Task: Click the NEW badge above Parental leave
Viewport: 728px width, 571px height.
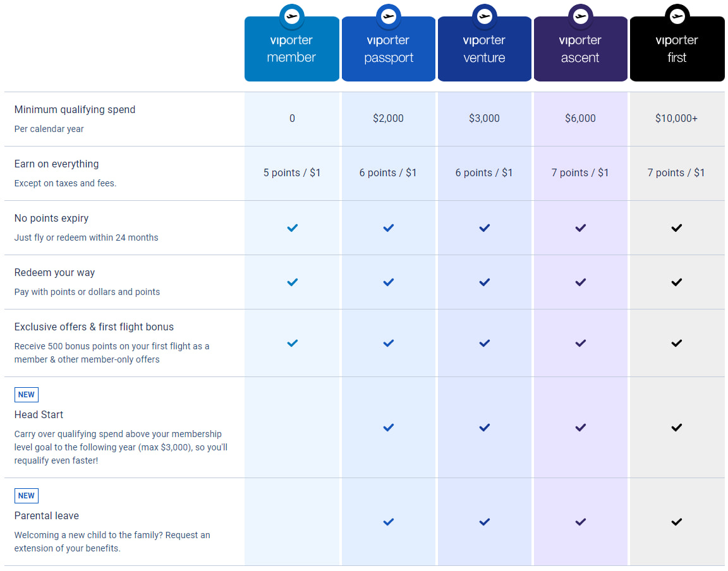Action: tap(27, 496)
